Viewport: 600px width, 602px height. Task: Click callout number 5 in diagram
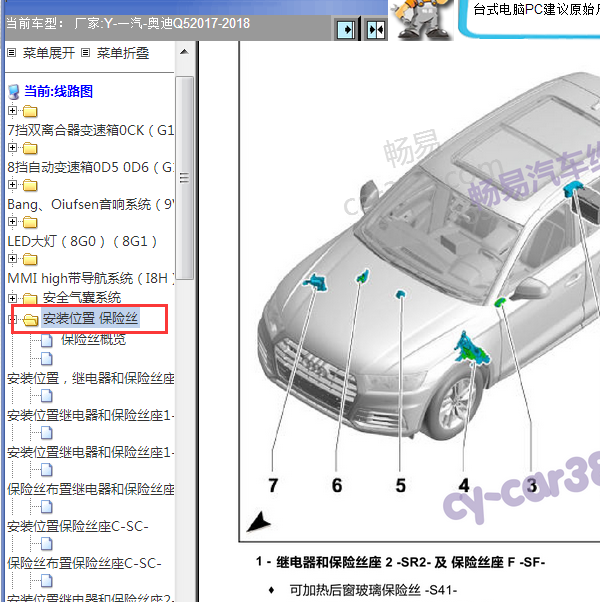pyautogui.click(x=400, y=485)
